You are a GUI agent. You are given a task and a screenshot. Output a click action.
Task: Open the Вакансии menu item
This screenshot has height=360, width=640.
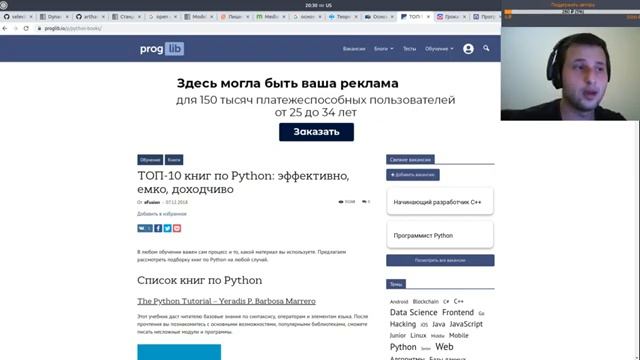tap(354, 49)
